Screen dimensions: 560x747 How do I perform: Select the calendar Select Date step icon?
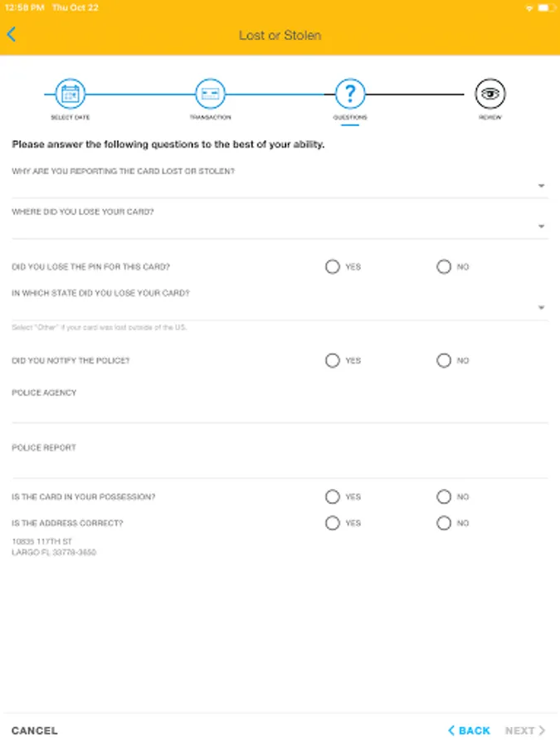(x=71, y=94)
